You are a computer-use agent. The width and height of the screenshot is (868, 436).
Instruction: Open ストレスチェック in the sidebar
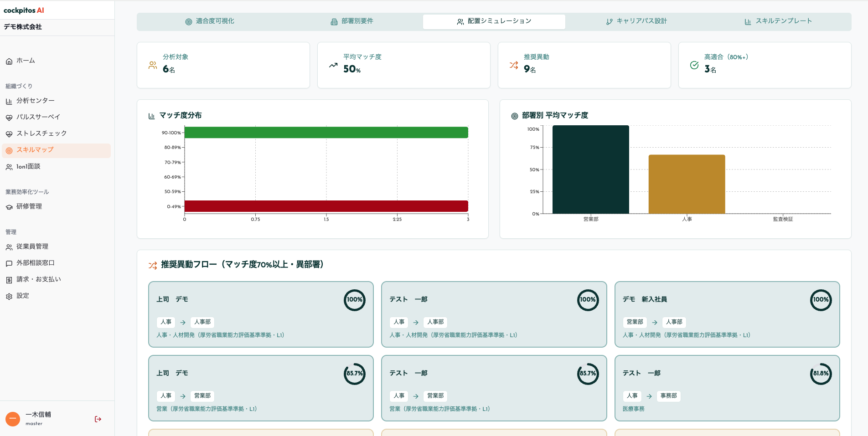tap(57, 134)
